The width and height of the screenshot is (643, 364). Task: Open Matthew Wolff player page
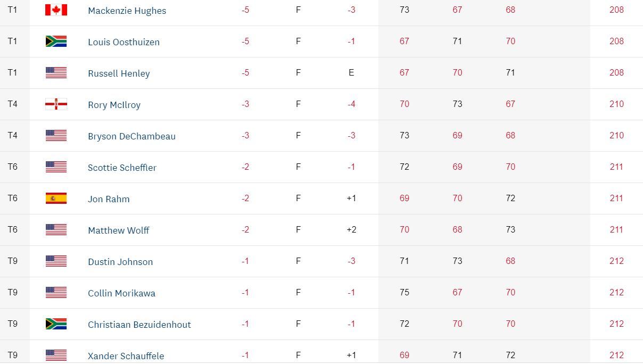[x=118, y=230]
